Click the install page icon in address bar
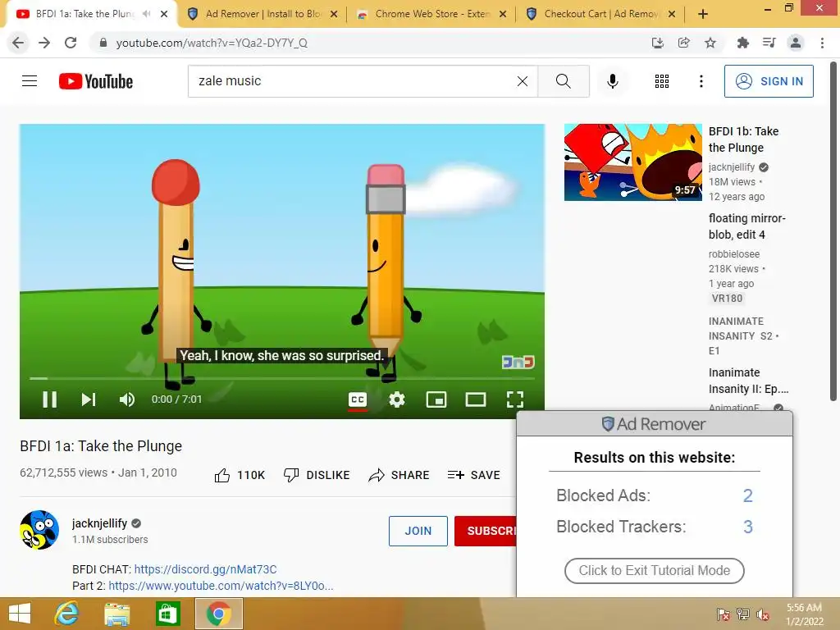 pos(657,43)
